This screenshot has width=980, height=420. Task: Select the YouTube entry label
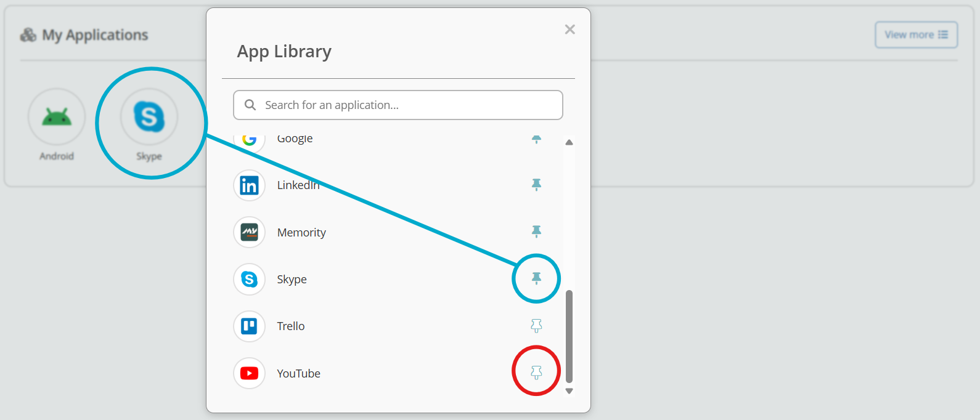pos(298,373)
